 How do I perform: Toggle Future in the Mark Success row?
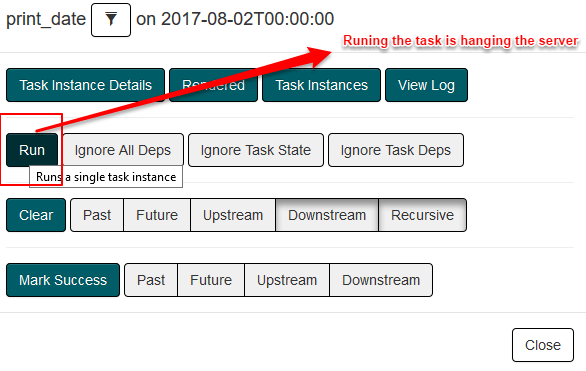tap(211, 280)
